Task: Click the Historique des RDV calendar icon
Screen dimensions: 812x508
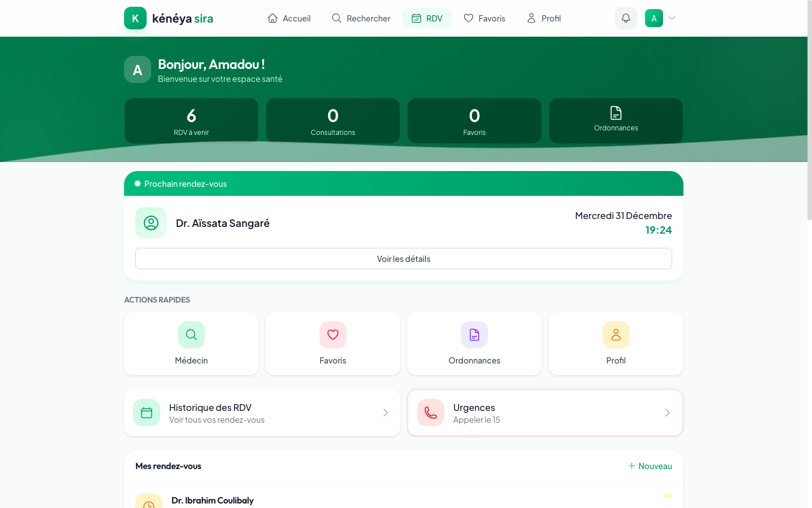Action: tap(147, 413)
